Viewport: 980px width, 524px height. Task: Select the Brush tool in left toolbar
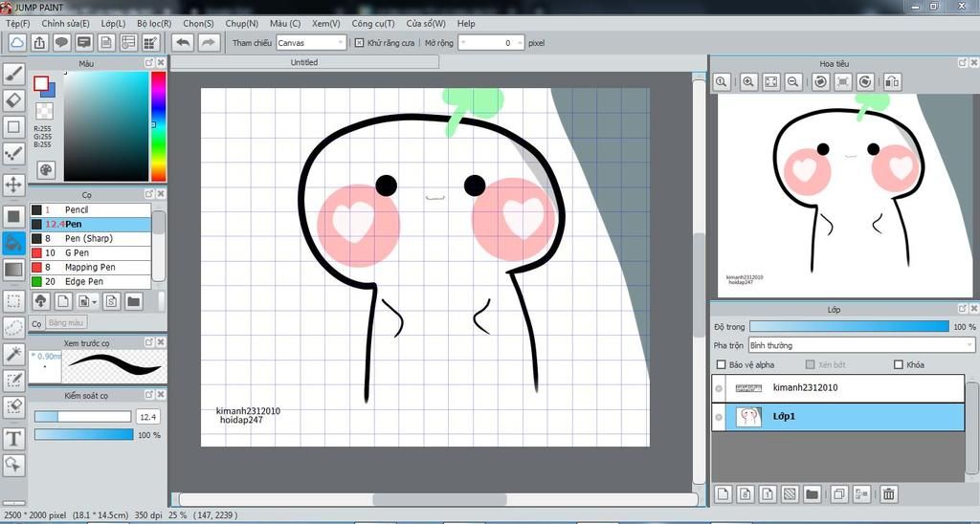tap(13, 74)
